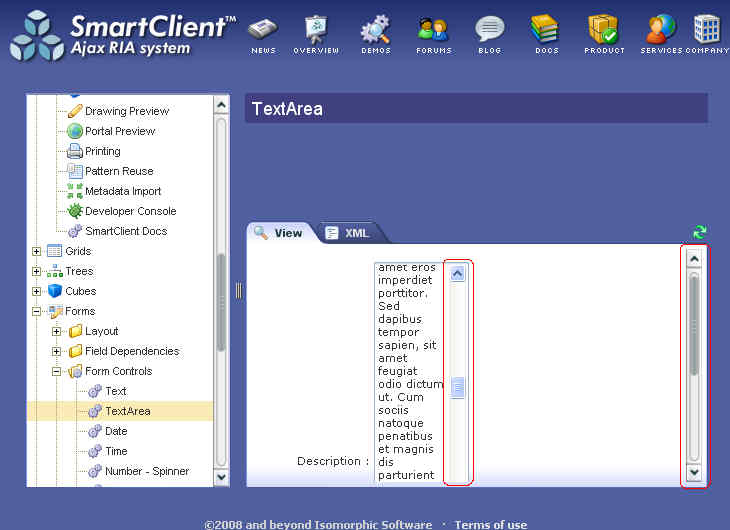Open the Services icon
The height and width of the screenshot is (530, 730).
click(661, 29)
